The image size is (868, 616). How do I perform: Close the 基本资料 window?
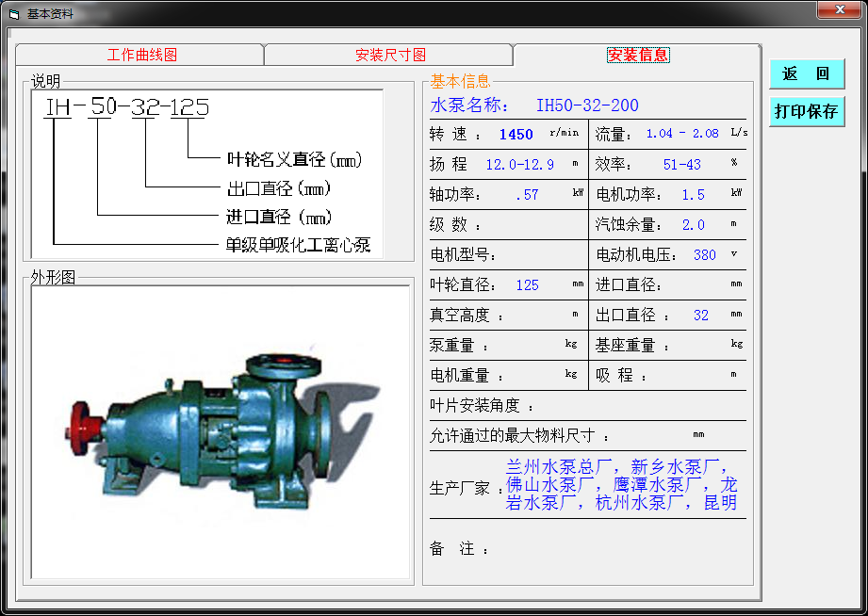pos(839,9)
